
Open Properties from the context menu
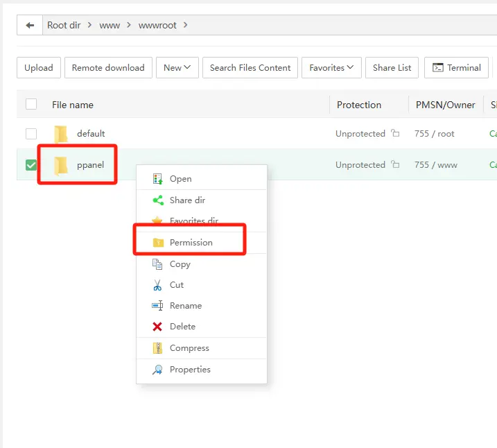202,370
